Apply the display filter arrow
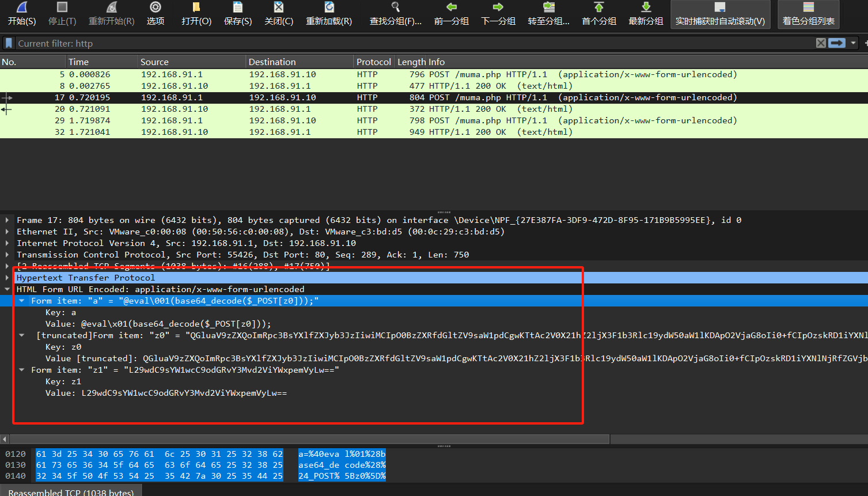 click(x=837, y=43)
